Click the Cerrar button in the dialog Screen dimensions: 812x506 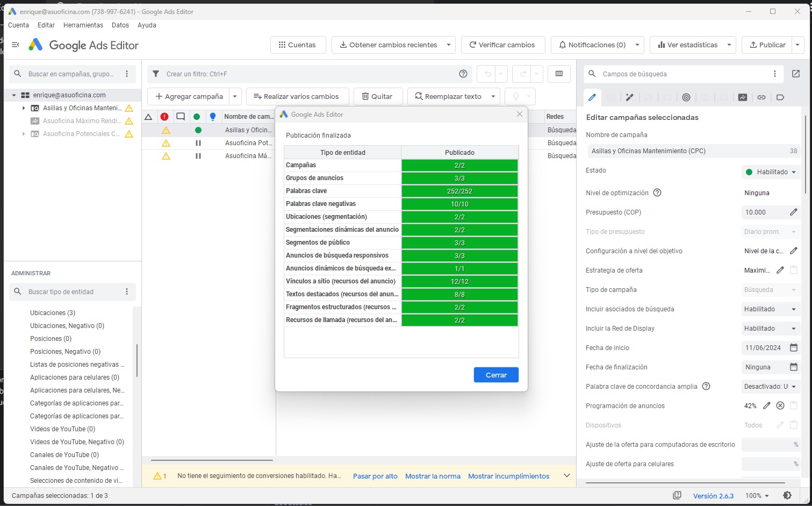coord(495,375)
